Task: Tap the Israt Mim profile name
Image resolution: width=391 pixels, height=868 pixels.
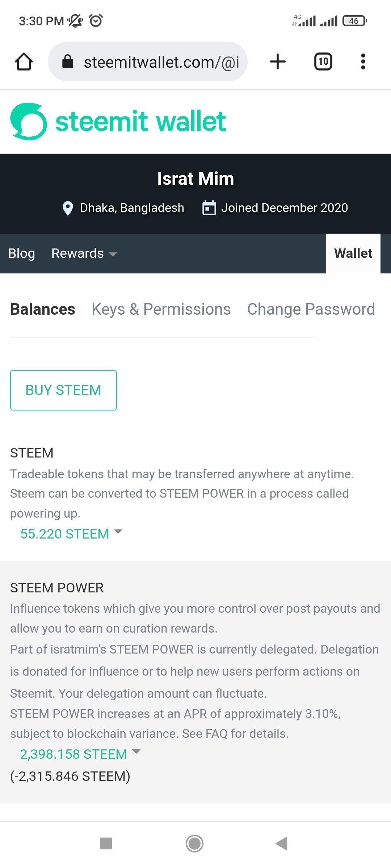Action: coord(195,178)
